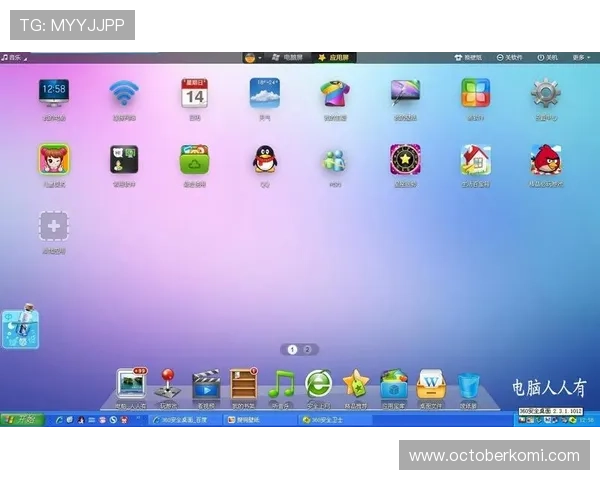Open the clock app showing 12:58
The width and height of the screenshot is (600, 480).
tap(54, 93)
